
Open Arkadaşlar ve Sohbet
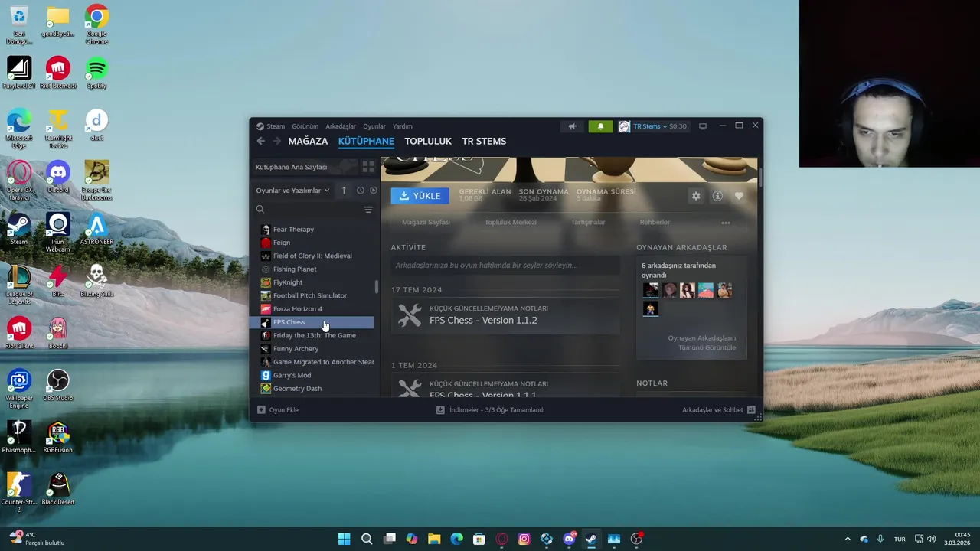(719, 410)
